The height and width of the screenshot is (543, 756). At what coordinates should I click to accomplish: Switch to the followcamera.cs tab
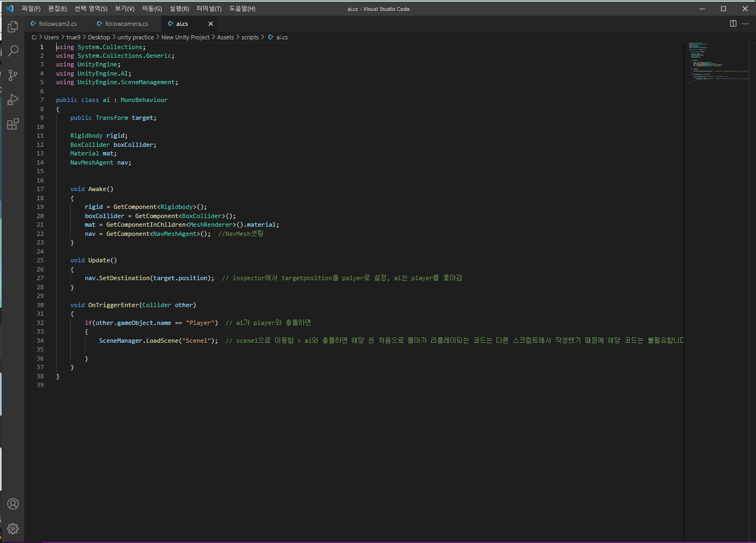tap(126, 24)
